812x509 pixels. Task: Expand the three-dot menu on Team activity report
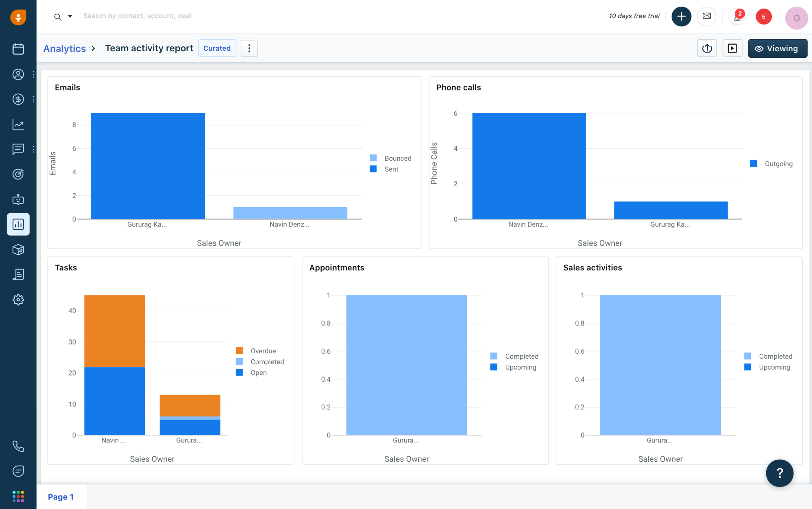click(249, 48)
